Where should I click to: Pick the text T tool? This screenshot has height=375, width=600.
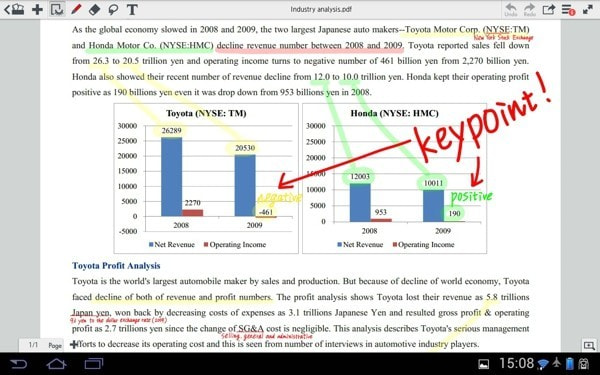pos(132,10)
